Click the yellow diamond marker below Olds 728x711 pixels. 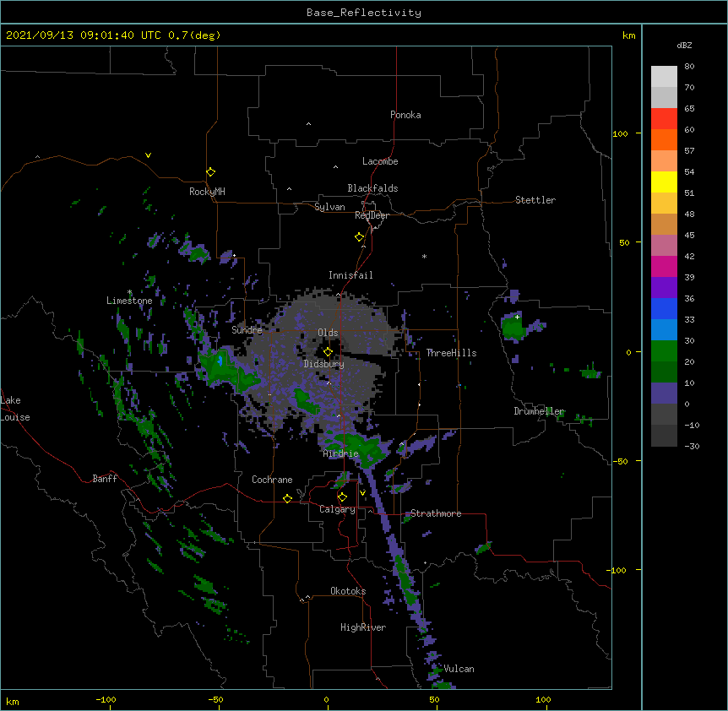tap(329, 352)
